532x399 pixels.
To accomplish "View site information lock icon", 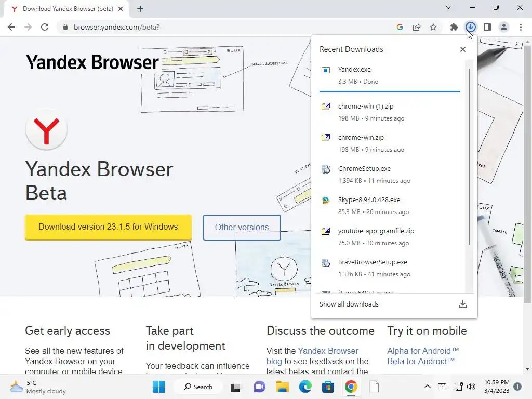I will coord(65,27).
